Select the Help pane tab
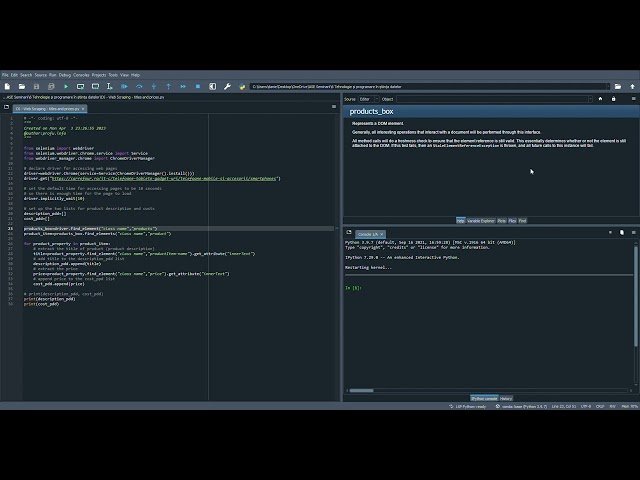This screenshot has height=480, width=640. coord(460,221)
